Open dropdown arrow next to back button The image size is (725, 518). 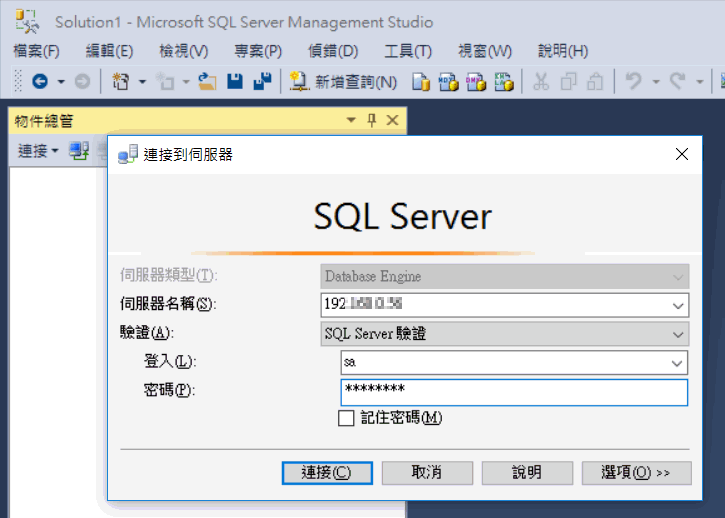(61, 82)
